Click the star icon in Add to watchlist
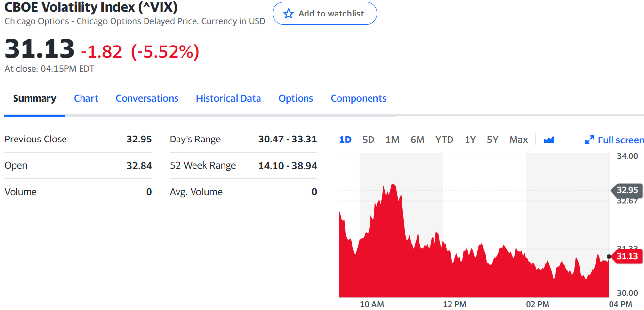644x310 pixels. point(289,14)
